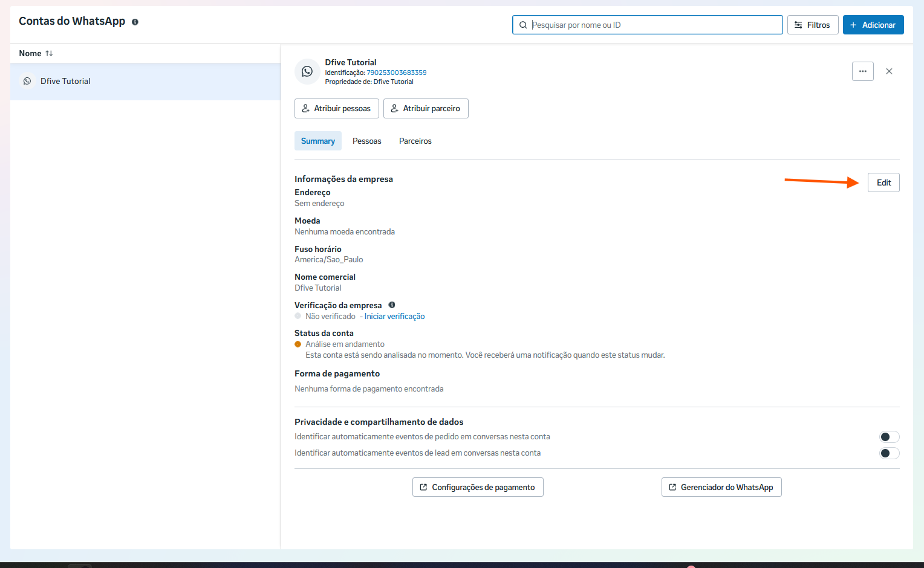Click the Iniciar verificação link
Screen dimensions: 924x568
point(394,316)
